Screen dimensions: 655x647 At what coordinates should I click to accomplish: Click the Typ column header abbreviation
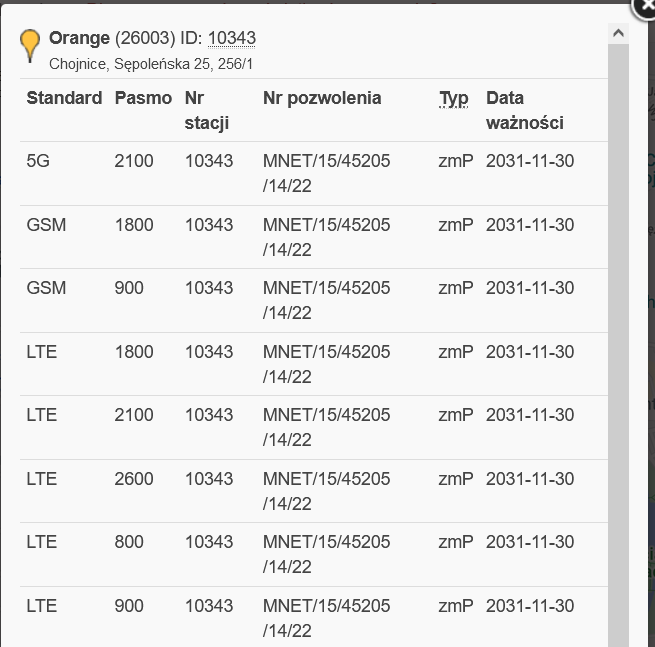pos(454,98)
